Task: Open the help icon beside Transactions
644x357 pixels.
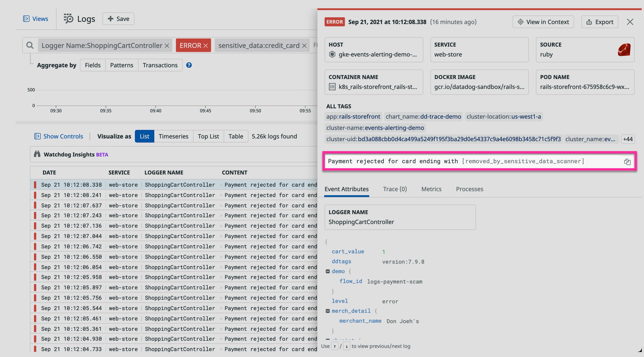Action: pos(189,65)
